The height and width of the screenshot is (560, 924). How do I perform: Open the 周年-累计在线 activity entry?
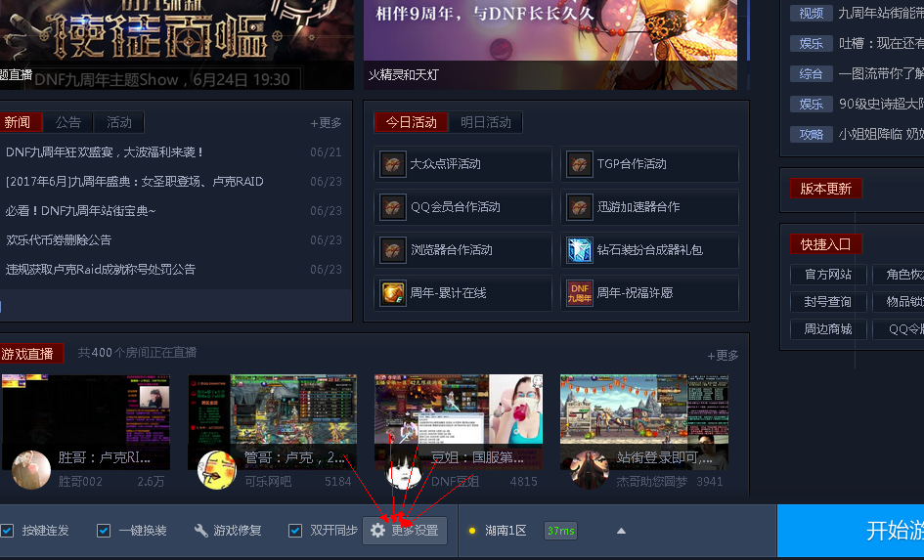pos(462,293)
